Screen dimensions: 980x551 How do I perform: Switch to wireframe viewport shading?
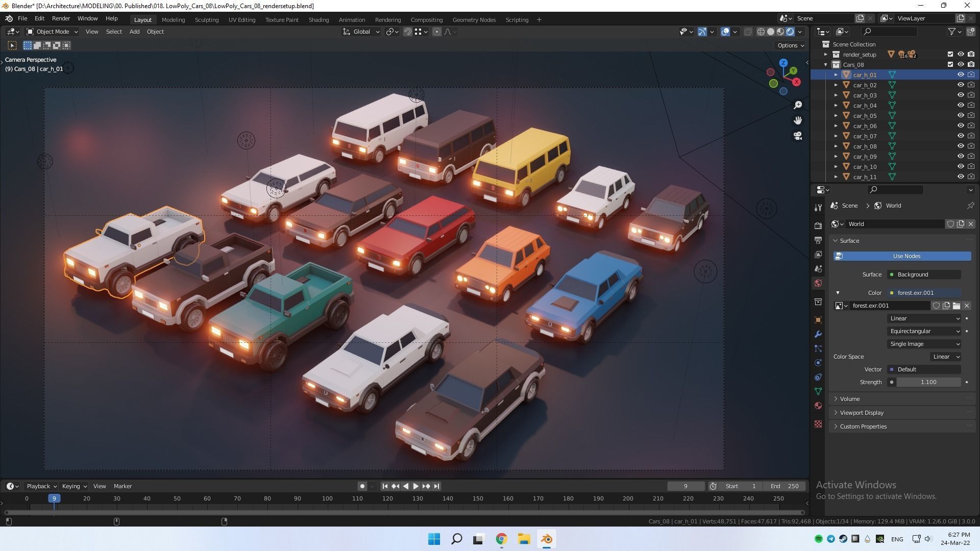[761, 32]
